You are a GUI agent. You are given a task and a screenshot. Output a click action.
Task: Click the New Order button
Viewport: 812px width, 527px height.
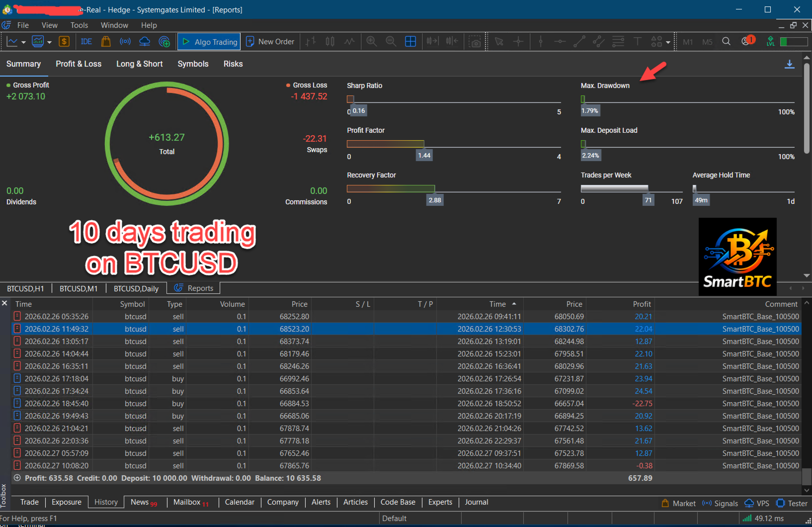[271, 42]
